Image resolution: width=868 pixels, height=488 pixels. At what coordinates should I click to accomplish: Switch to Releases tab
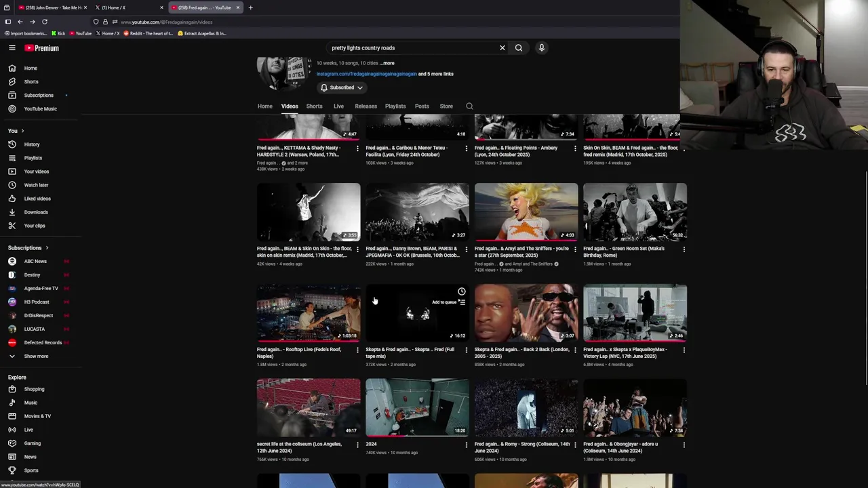(x=366, y=106)
